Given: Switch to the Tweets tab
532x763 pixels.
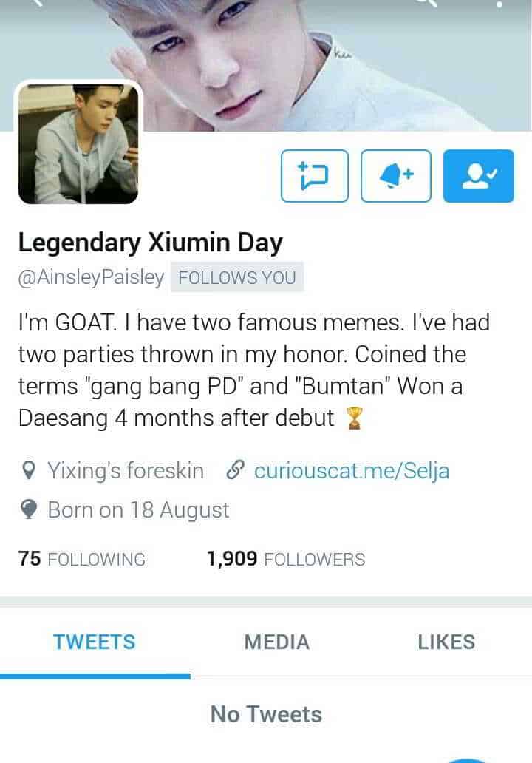Looking at the screenshot, I should [x=95, y=642].
